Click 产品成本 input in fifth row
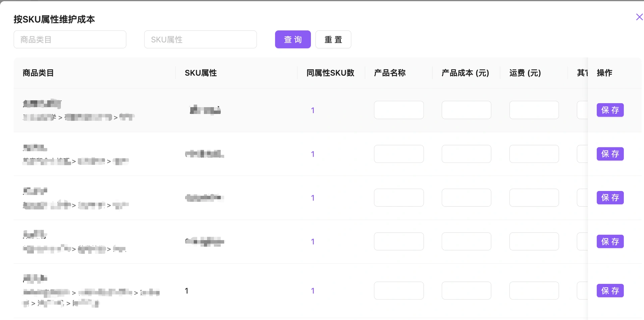This screenshot has width=644, height=320. tap(466, 291)
